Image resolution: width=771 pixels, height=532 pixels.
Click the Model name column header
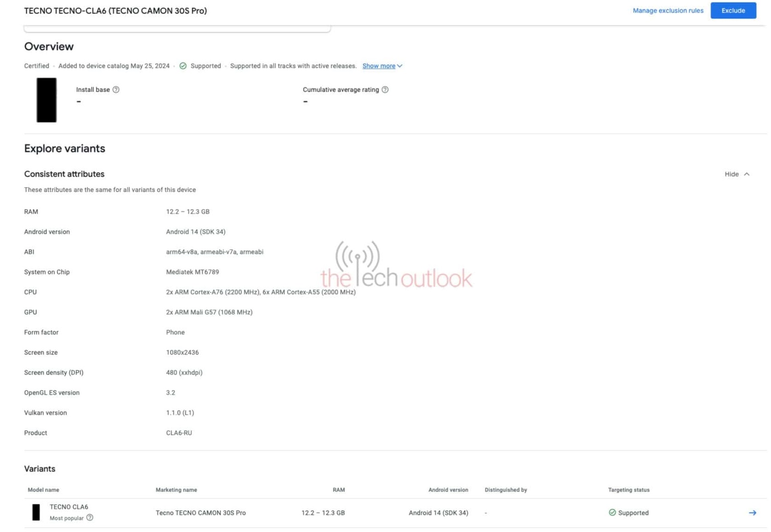click(43, 490)
